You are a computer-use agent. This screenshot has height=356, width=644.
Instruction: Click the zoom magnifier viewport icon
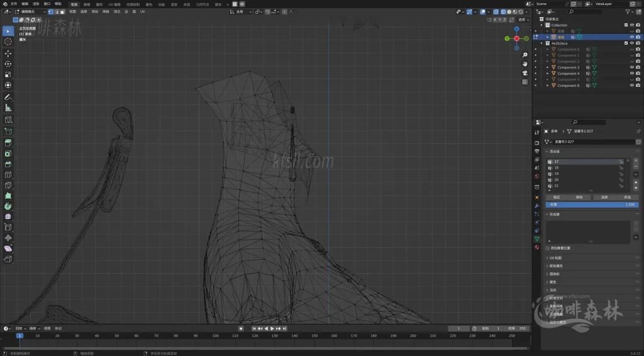pyautogui.click(x=525, y=55)
